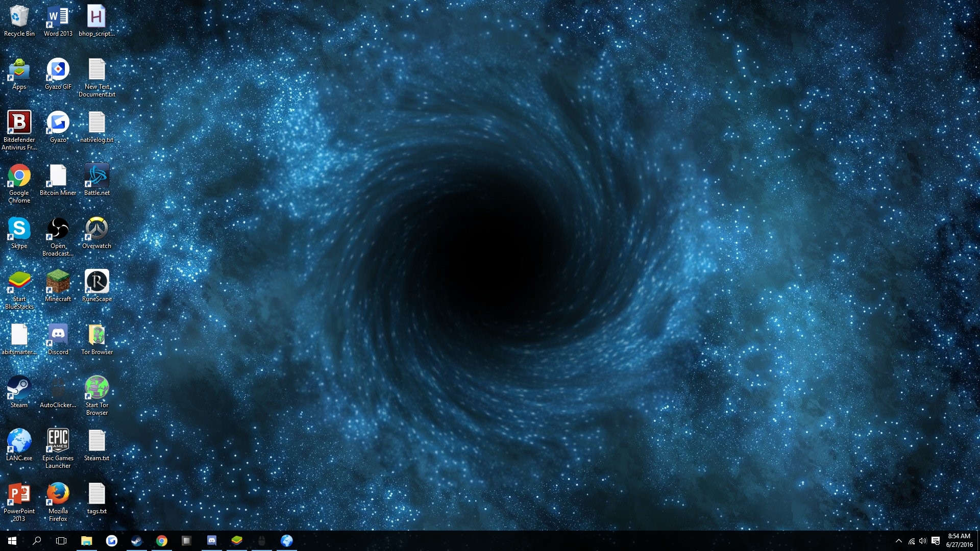Open the Windows Start menu
Viewport: 980px width, 551px height.
pos(12,541)
